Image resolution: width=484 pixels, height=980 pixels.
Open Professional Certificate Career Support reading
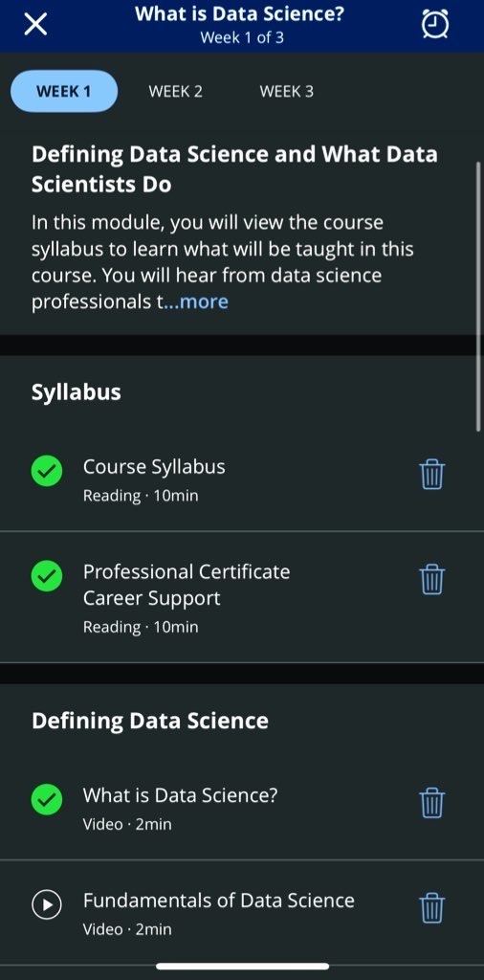[242, 597]
